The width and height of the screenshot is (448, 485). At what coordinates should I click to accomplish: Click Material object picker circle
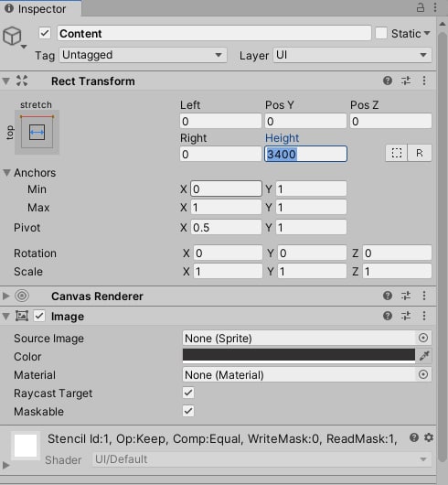423,374
